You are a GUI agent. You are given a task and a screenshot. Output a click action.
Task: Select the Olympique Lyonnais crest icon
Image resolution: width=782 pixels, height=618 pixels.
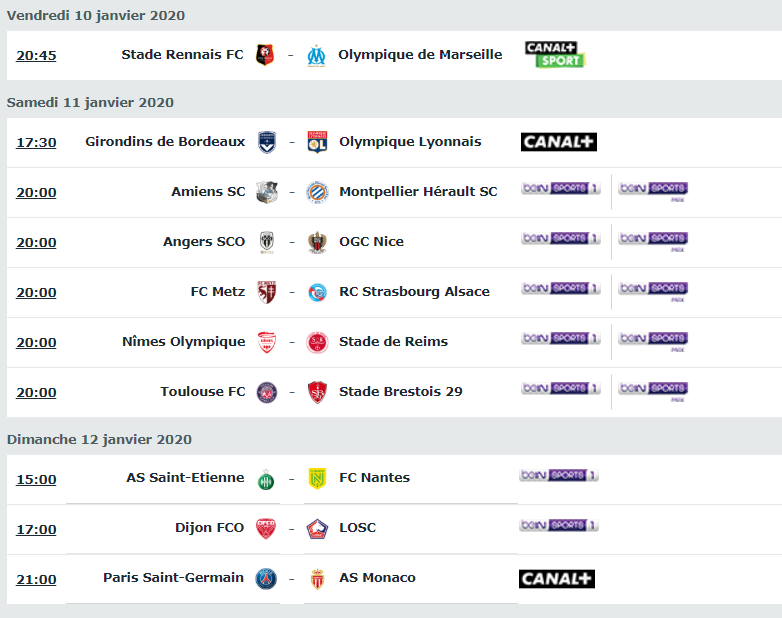point(317,142)
